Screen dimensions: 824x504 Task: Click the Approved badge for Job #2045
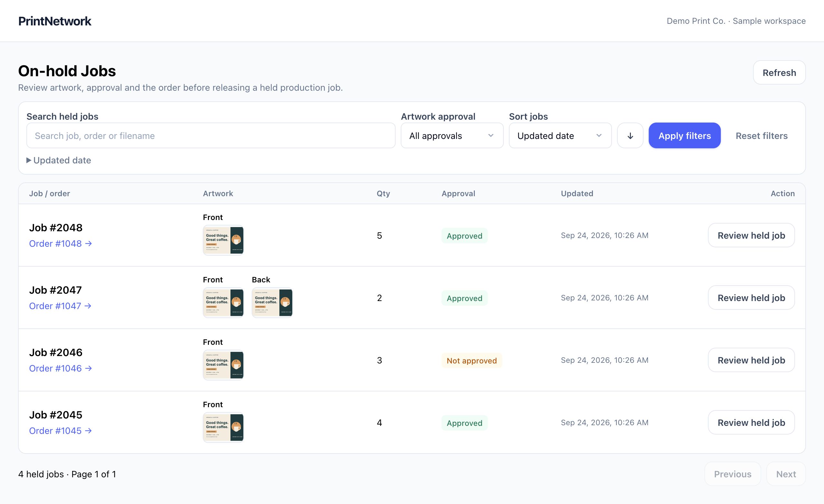click(464, 423)
